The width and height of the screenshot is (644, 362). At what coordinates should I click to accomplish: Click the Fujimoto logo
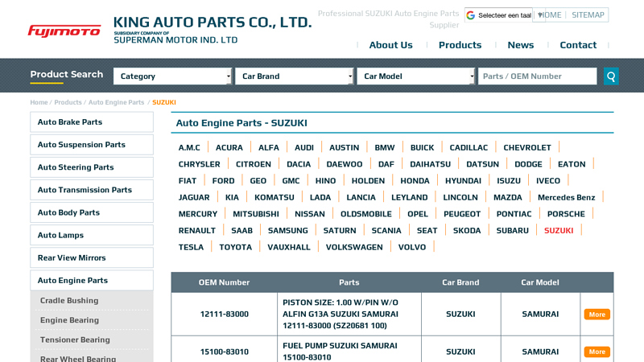point(64,31)
